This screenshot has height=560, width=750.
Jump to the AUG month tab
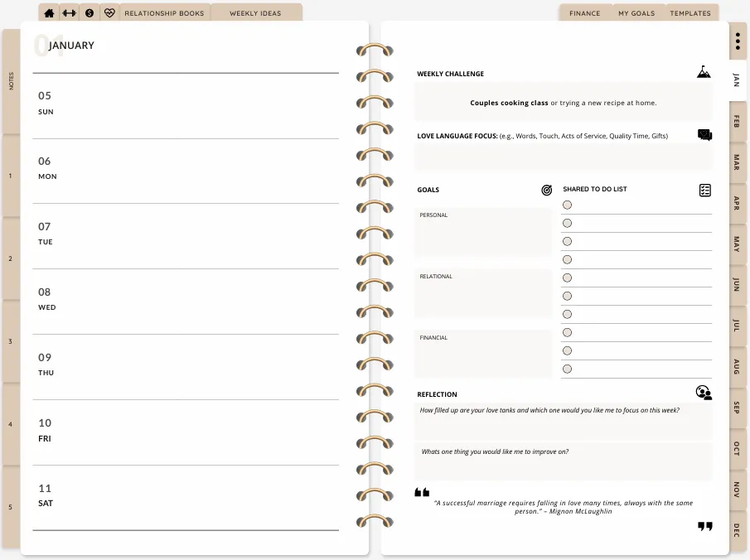point(737,367)
